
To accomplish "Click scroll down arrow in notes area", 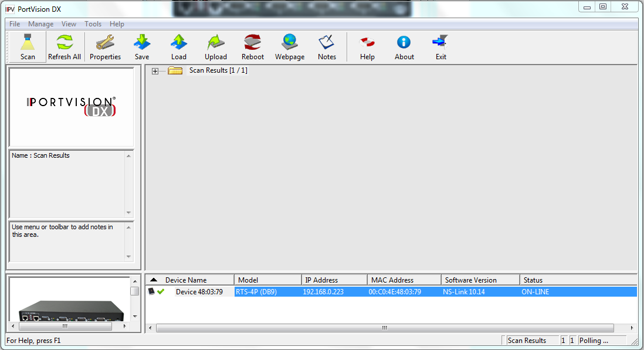I will pyautogui.click(x=128, y=256).
